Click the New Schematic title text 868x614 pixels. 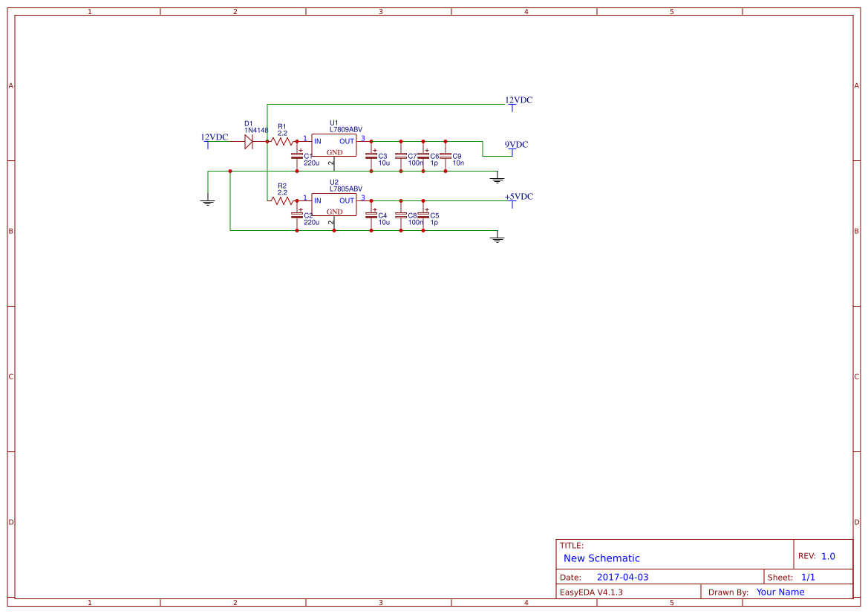(600, 558)
